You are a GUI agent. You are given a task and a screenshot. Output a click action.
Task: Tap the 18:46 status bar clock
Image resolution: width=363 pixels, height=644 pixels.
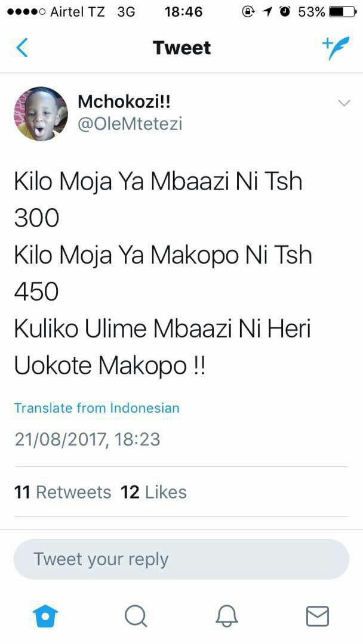tap(183, 12)
